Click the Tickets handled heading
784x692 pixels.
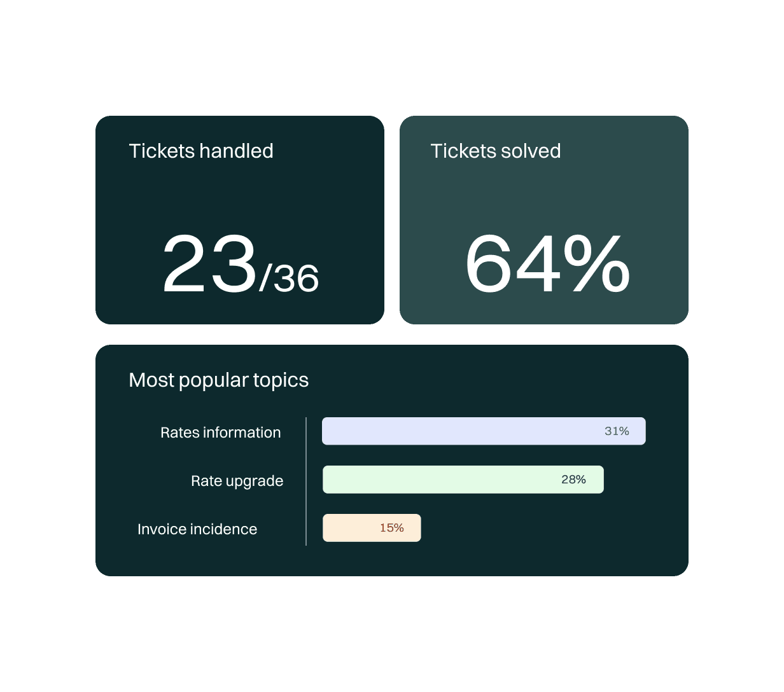pos(201,151)
